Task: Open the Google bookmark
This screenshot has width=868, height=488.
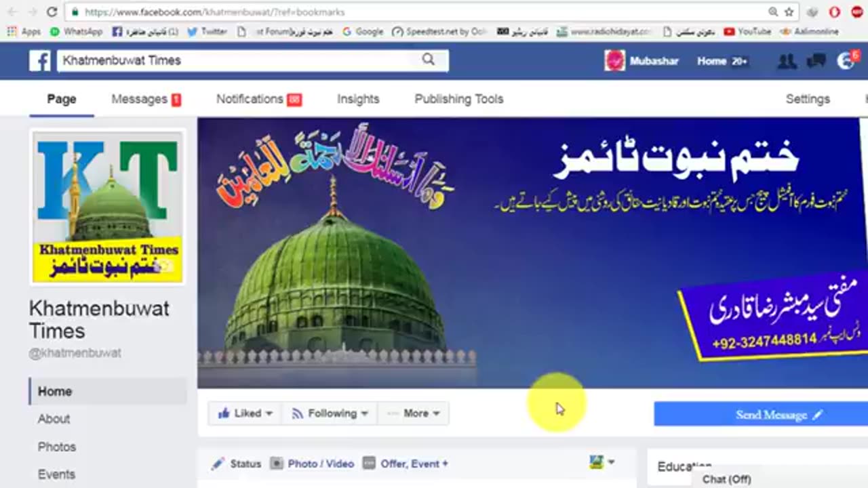Action: coord(363,31)
